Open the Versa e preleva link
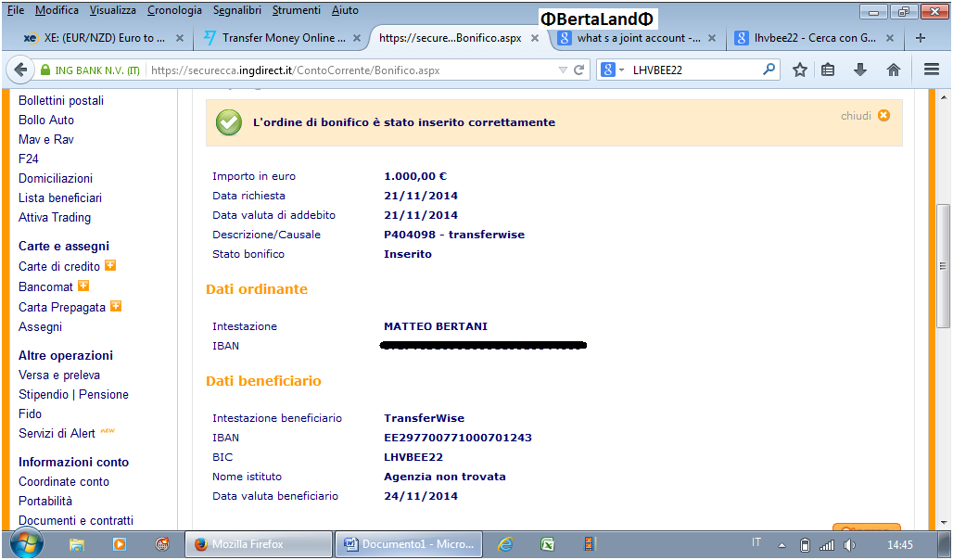The width and height of the screenshot is (953, 560). click(x=59, y=375)
